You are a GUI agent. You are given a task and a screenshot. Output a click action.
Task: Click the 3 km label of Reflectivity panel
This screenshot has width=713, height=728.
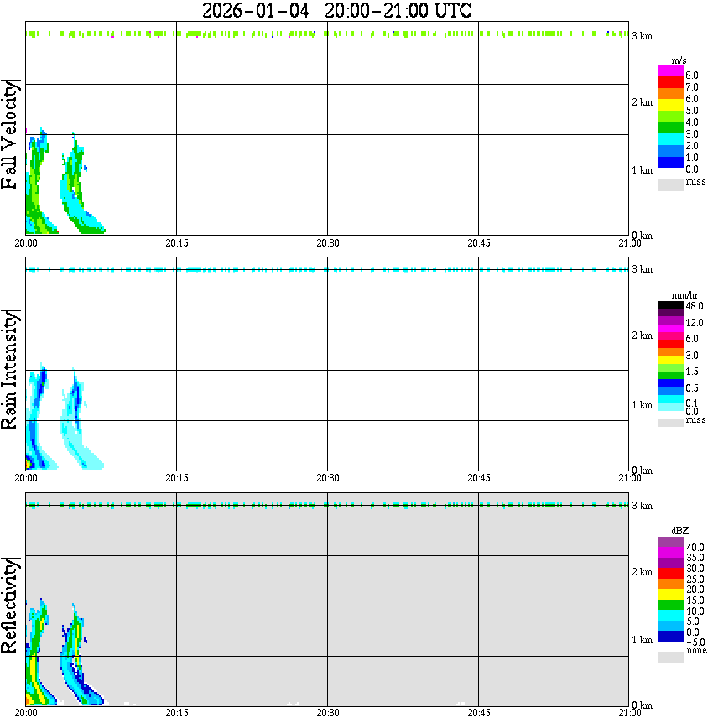(643, 506)
